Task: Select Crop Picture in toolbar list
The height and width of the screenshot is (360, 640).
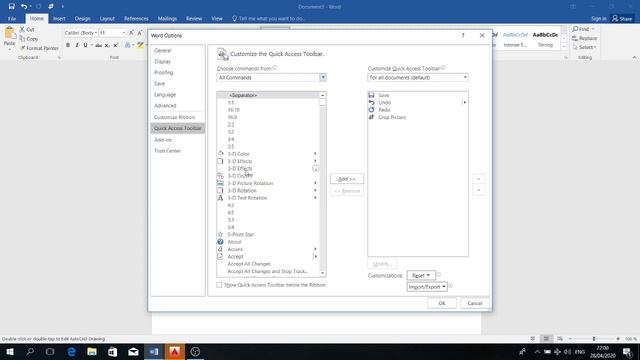Action: tap(418, 117)
